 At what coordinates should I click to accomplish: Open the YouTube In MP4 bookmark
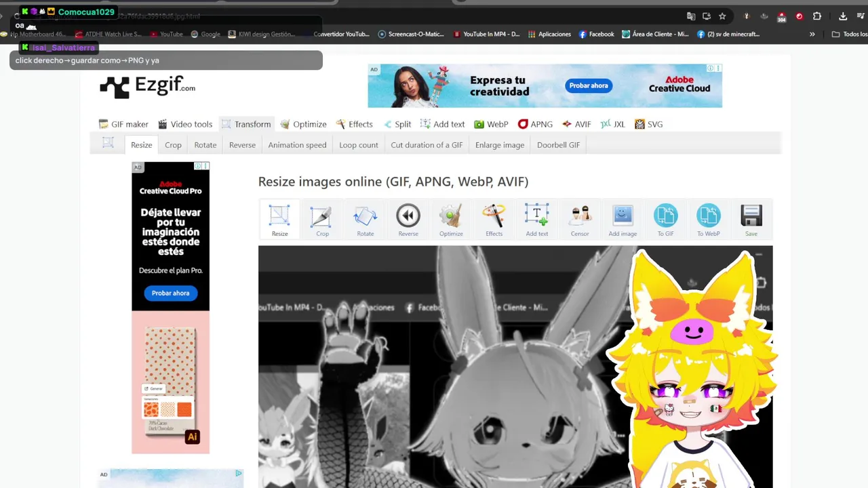coord(486,34)
